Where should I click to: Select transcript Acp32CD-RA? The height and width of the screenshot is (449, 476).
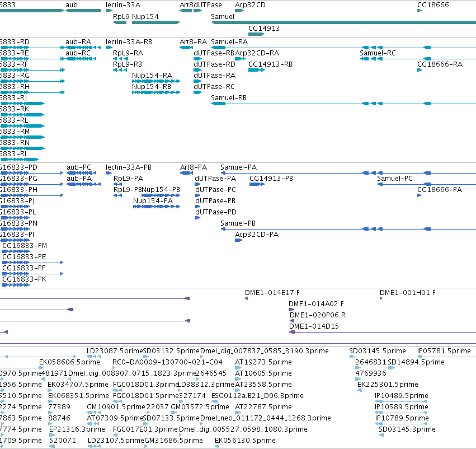[257, 53]
